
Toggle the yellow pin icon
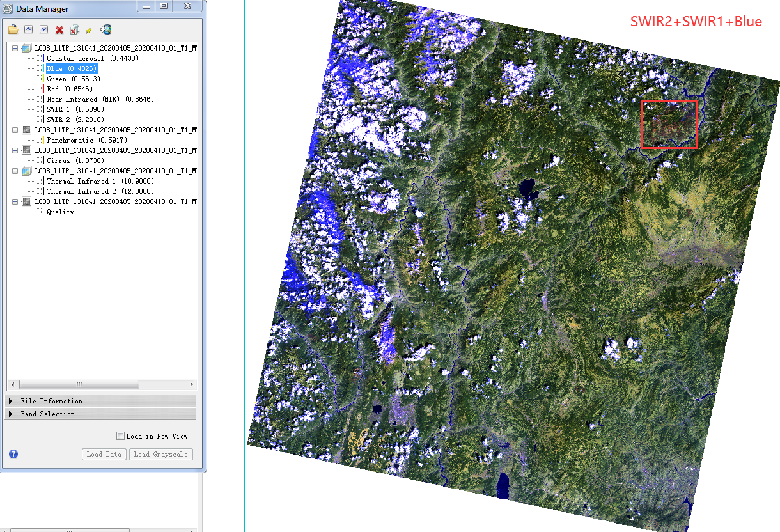[x=89, y=30]
